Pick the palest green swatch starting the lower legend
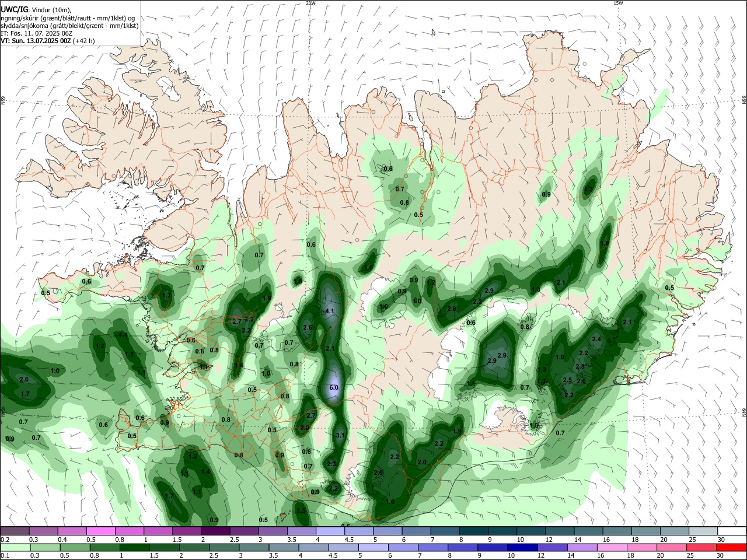This screenshot has width=747, height=560. point(15,547)
